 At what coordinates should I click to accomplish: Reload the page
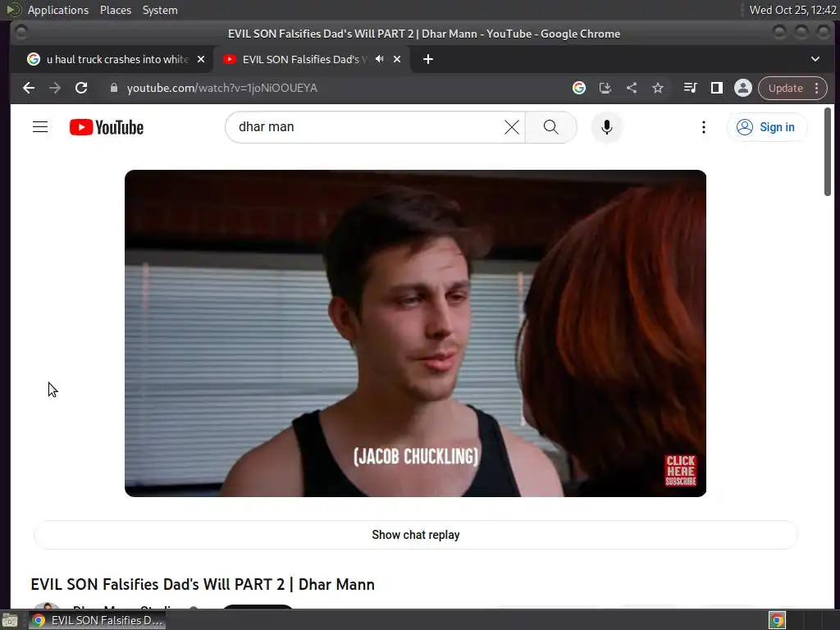[81, 88]
